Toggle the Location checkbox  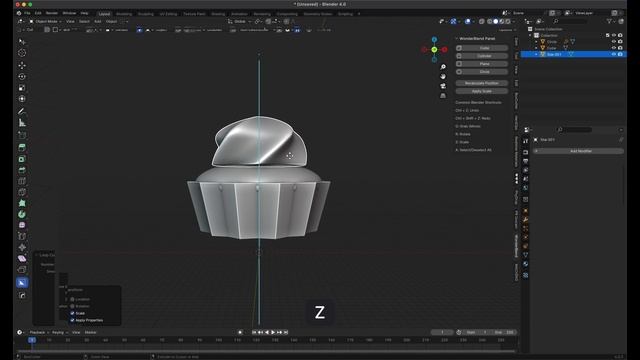point(72,299)
